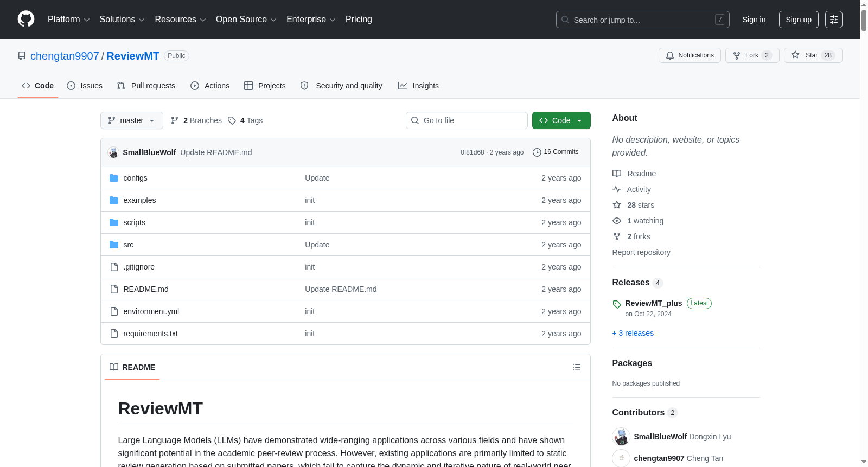Click Report repository link

(641, 252)
